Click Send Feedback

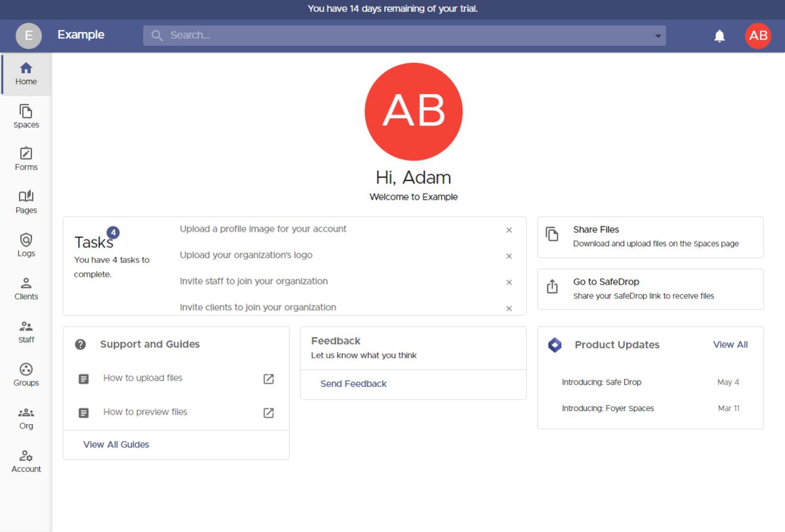click(x=353, y=383)
